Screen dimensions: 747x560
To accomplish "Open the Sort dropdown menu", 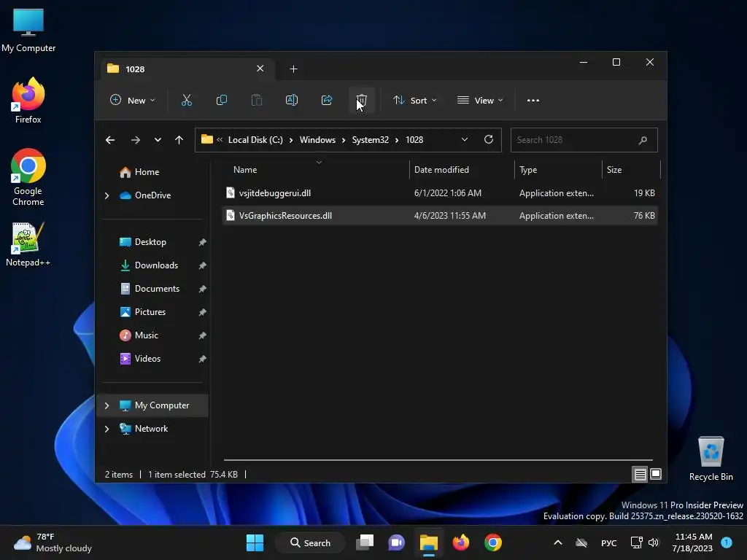I will coord(414,100).
